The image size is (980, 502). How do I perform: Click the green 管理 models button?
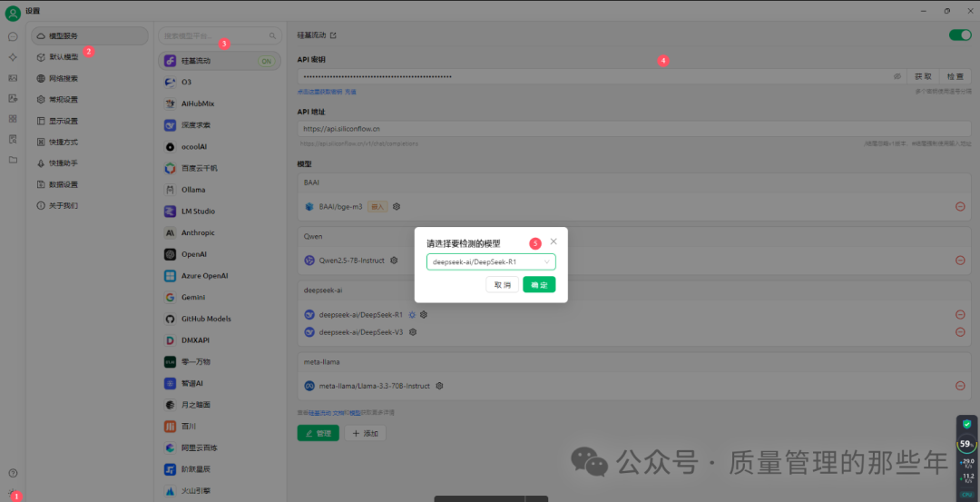tap(318, 433)
